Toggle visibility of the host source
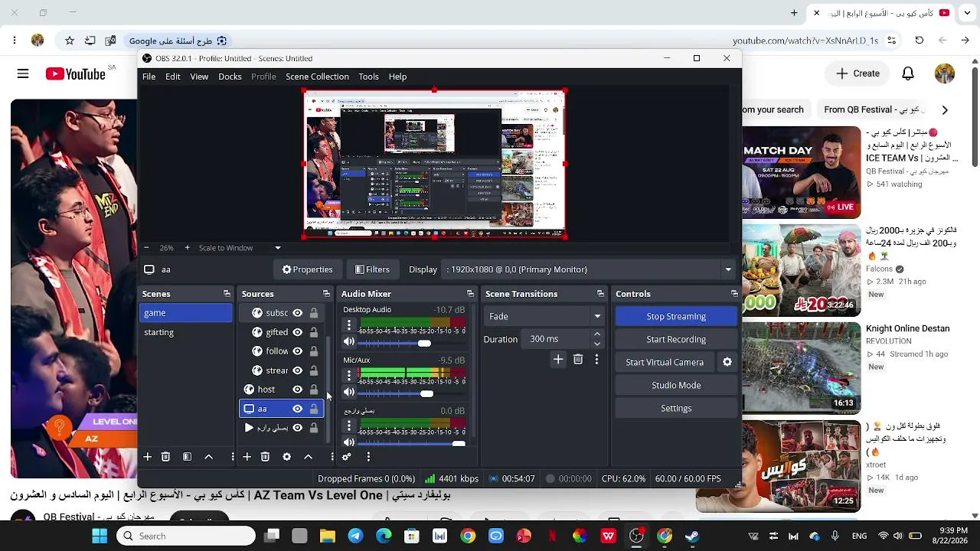 [297, 390]
